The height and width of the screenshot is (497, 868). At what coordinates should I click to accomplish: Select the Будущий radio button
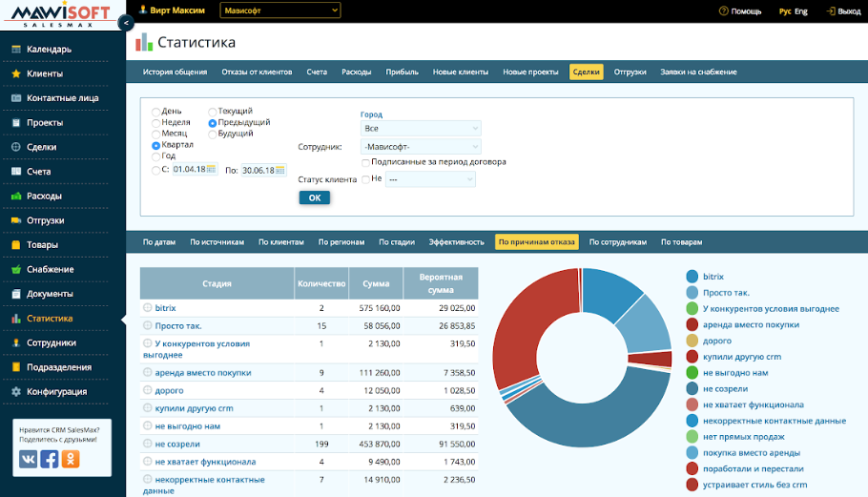212,134
